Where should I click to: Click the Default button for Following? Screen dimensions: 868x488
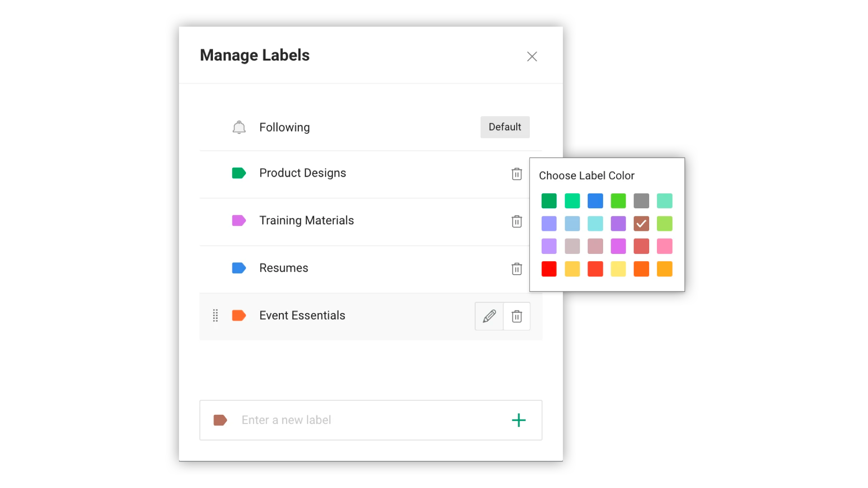pyautogui.click(x=505, y=127)
